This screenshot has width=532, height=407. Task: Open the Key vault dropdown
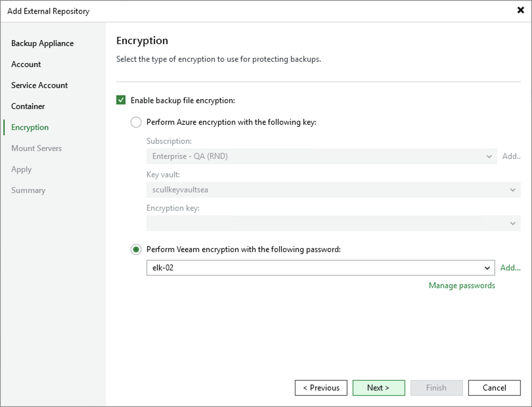[x=333, y=190]
